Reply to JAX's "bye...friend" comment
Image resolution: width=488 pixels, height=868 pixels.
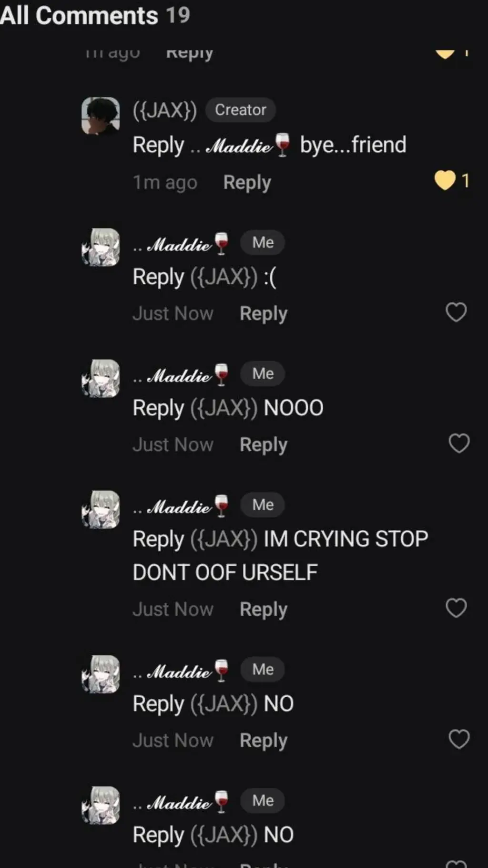(247, 183)
